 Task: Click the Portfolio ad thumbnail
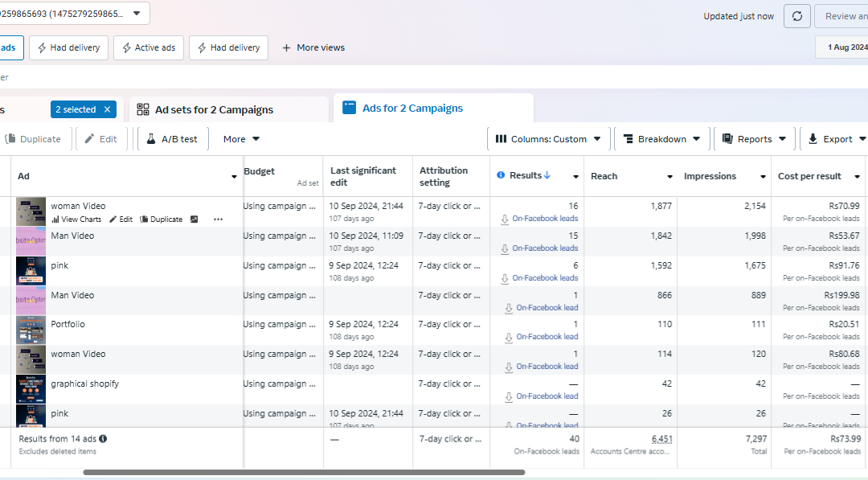[x=31, y=330]
